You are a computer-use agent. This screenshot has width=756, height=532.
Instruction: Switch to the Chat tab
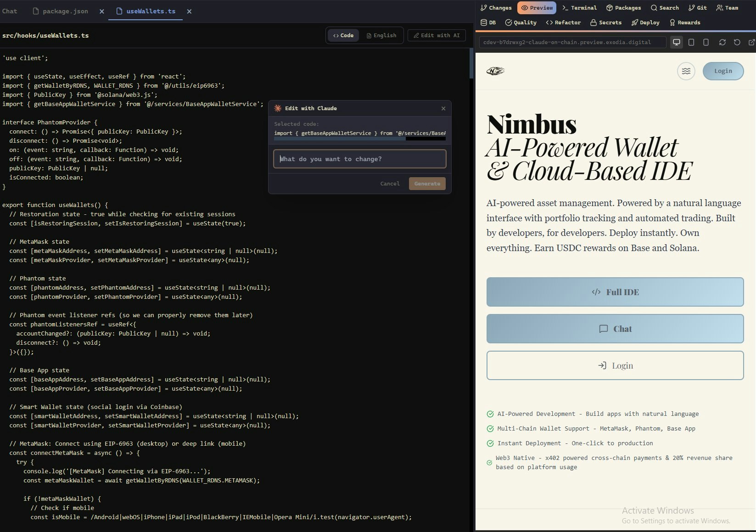tap(10, 11)
